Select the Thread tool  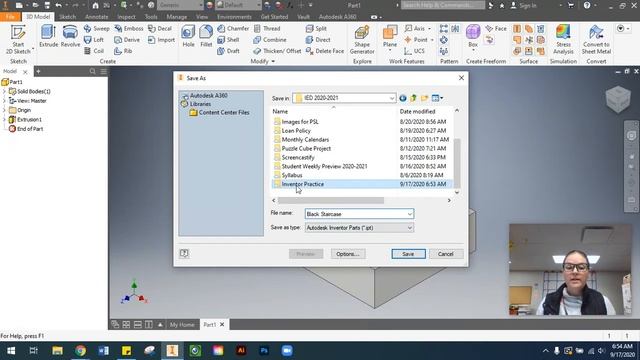tap(267, 29)
